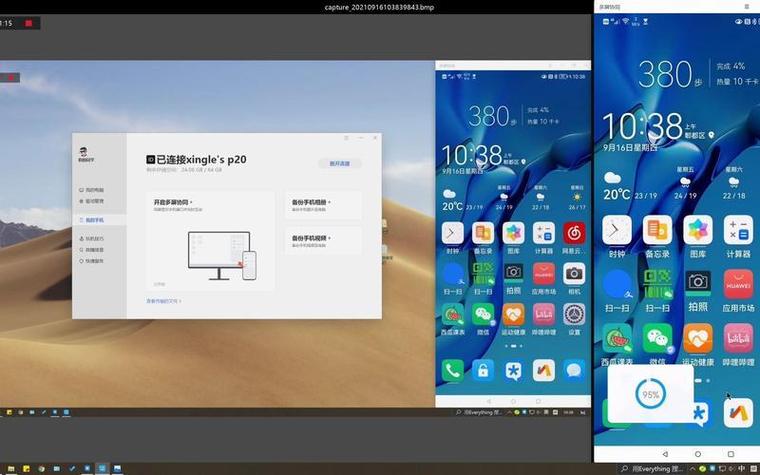Viewport: 760px width, 475px height.
Task: Click the page indicator dots on the small phone screen
Action: click(x=514, y=346)
